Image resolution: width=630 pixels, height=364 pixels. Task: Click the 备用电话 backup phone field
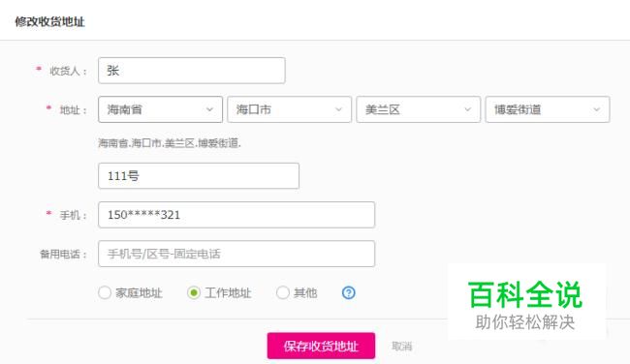click(236, 254)
